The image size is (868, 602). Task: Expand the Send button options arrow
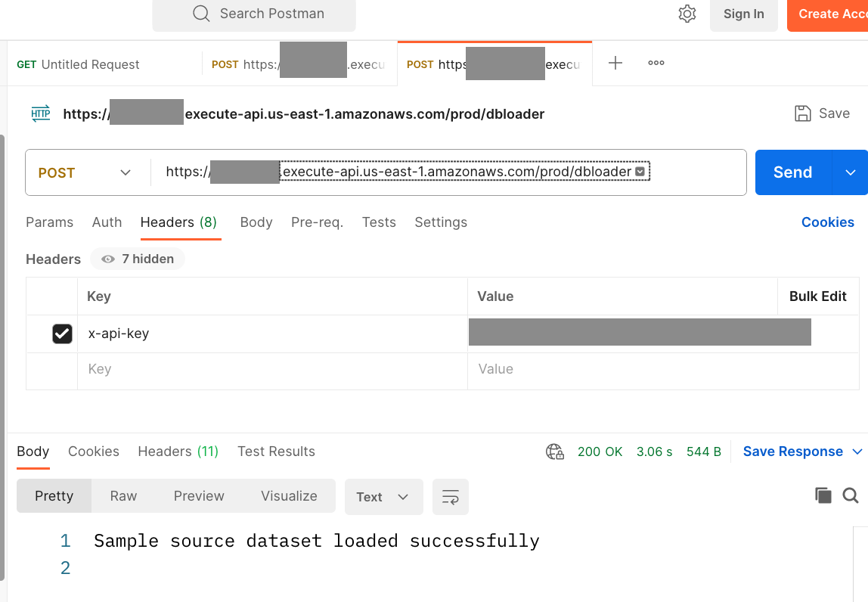(851, 172)
